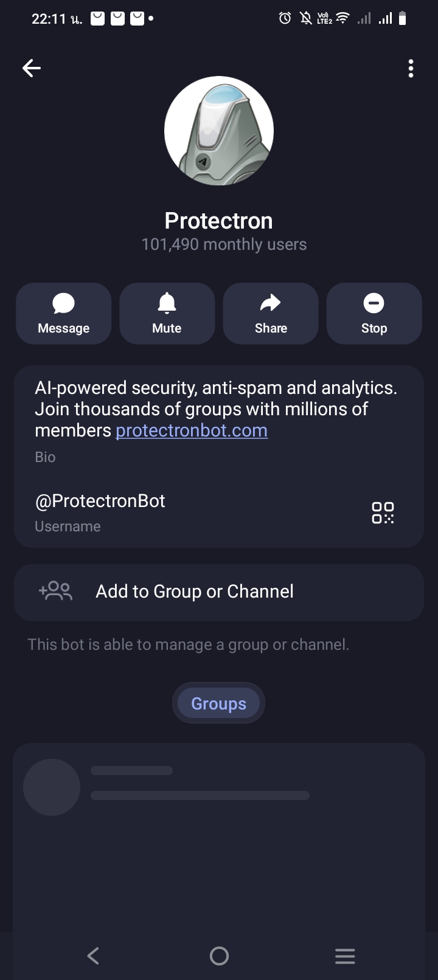Select the Groups tab
The height and width of the screenshot is (980, 438).
[x=219, y=703]
